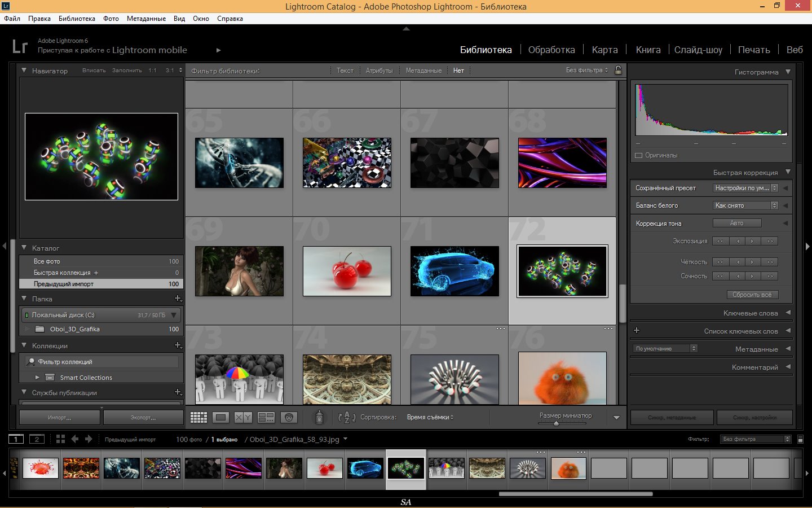The image size is (812, 508).
Task: Adjust the Размер миниатюр slider
Action: click(x=556, y=423)
